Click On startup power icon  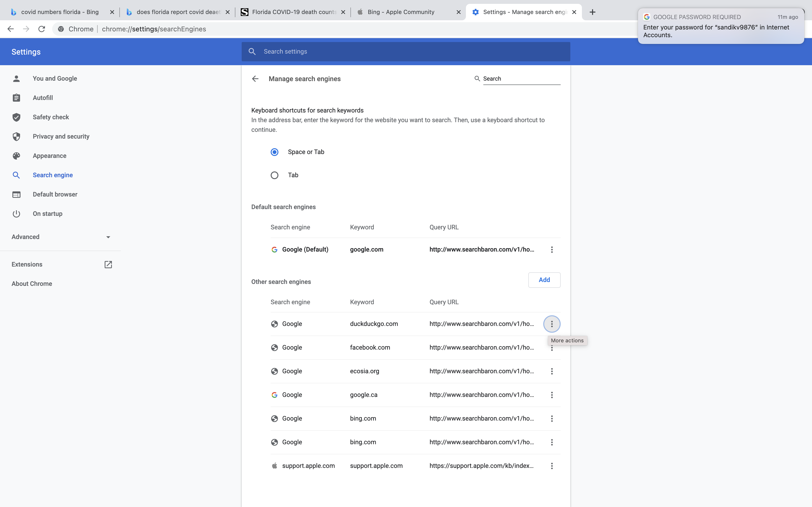coord(16,214)
